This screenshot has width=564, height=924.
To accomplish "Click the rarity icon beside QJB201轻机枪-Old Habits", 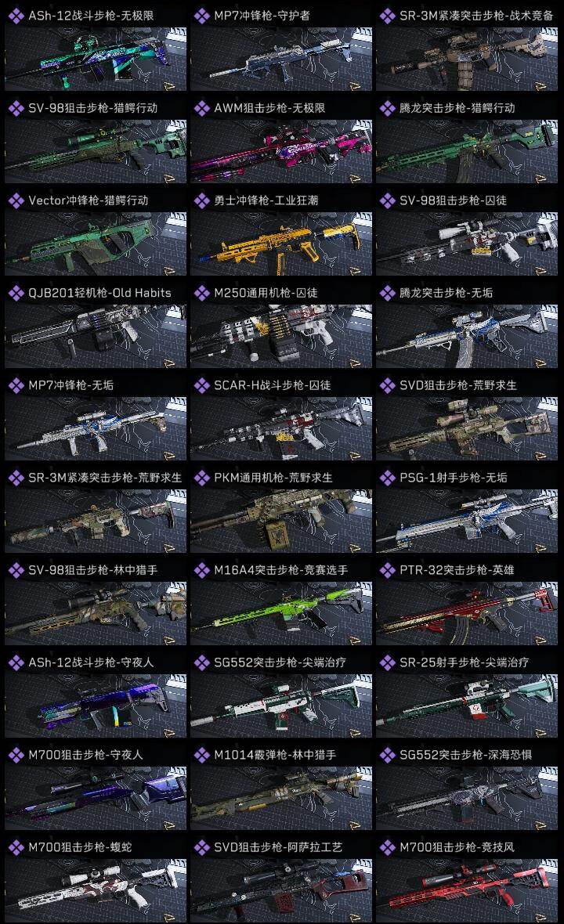I will [x=16, y=293].
